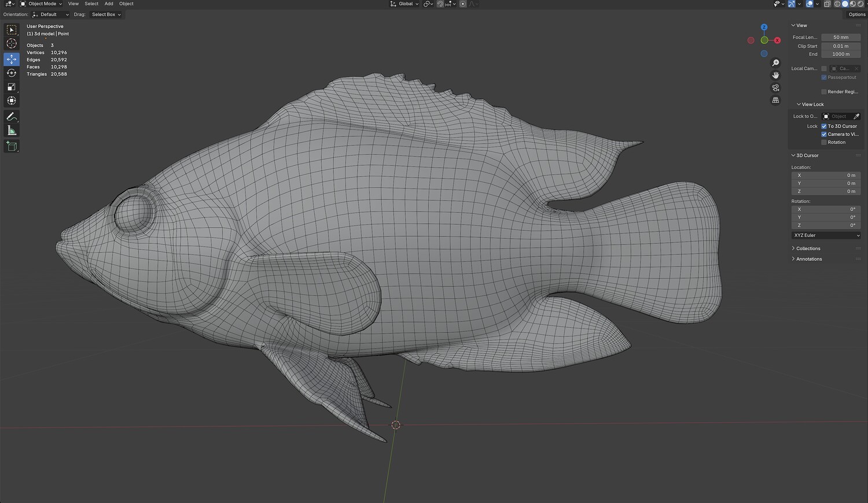
Task: Open the Object Mode dropdown
Action: tap(41, 4)
